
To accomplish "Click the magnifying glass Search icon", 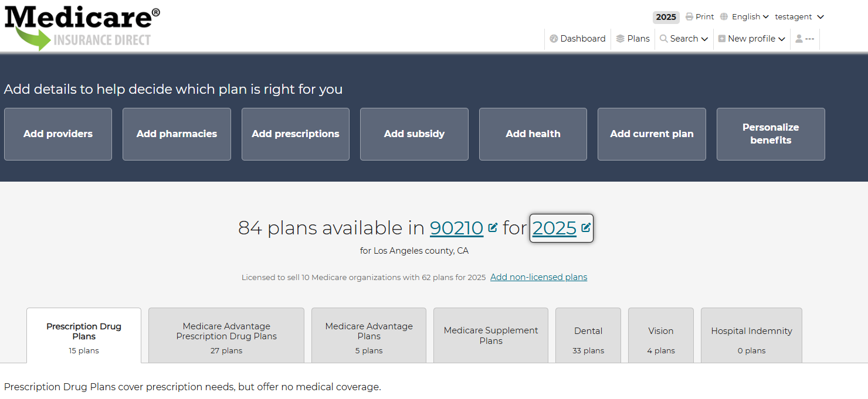I will pos(664,39).
